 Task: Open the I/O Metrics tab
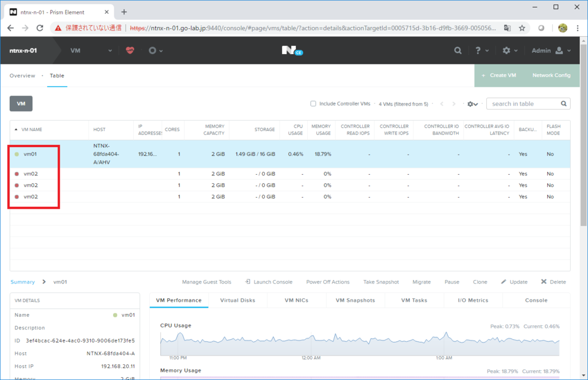473,301
